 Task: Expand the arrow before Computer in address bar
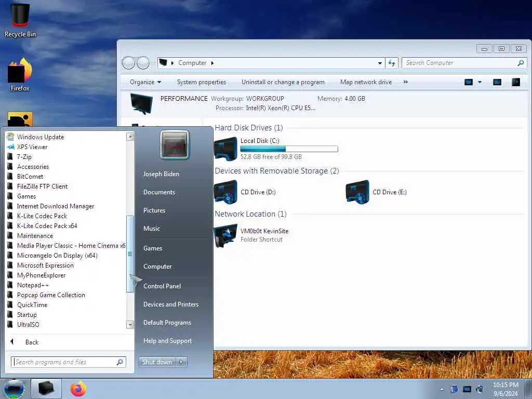pyautogui.click(x=172, y=63)
